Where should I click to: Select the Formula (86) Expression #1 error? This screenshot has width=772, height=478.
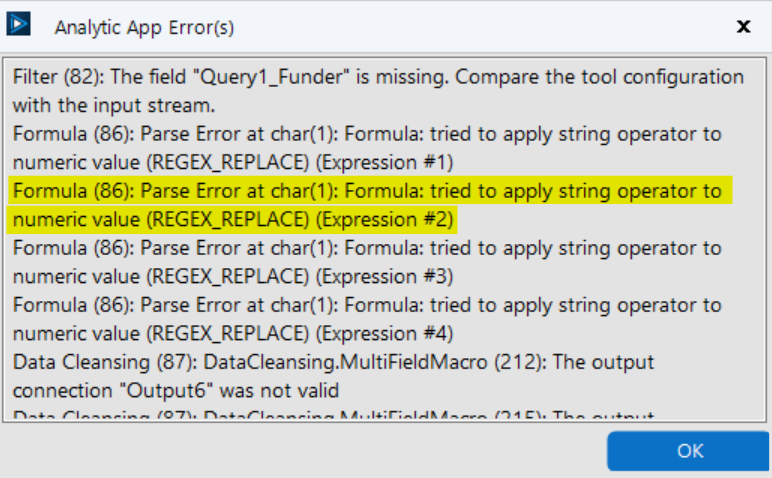pos(200,133)
